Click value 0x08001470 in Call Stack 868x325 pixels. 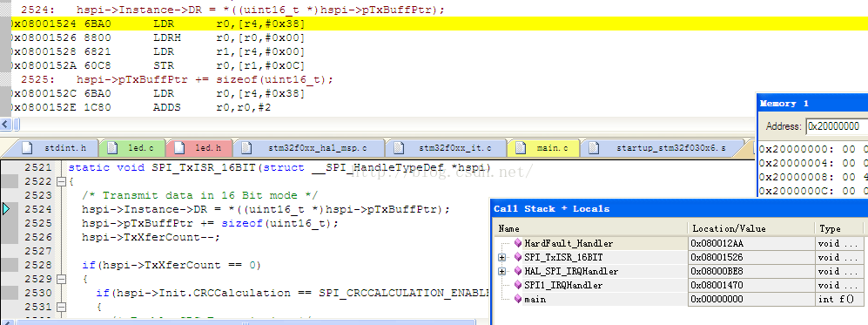click(717, 285)
